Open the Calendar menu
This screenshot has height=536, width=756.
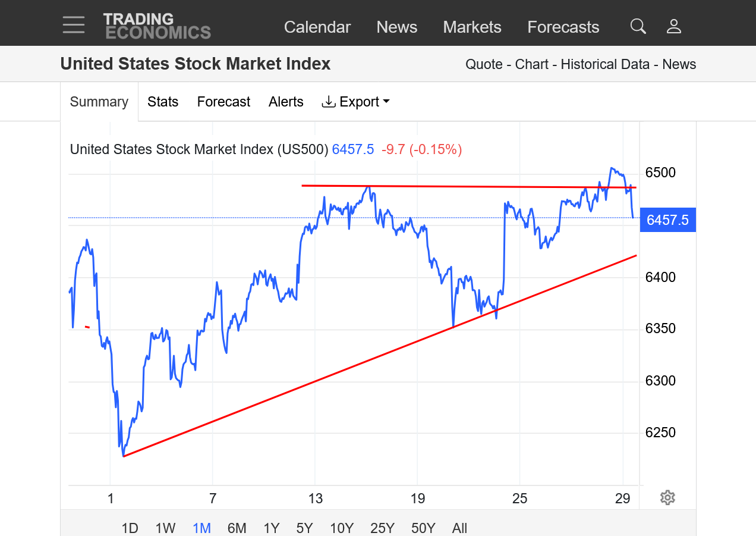point(317,27)
